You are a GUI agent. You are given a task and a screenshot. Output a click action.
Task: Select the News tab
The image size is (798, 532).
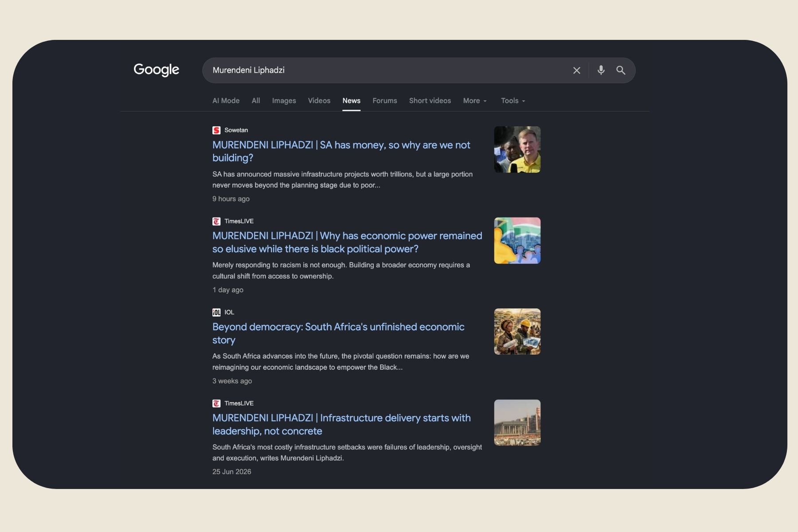351,101
